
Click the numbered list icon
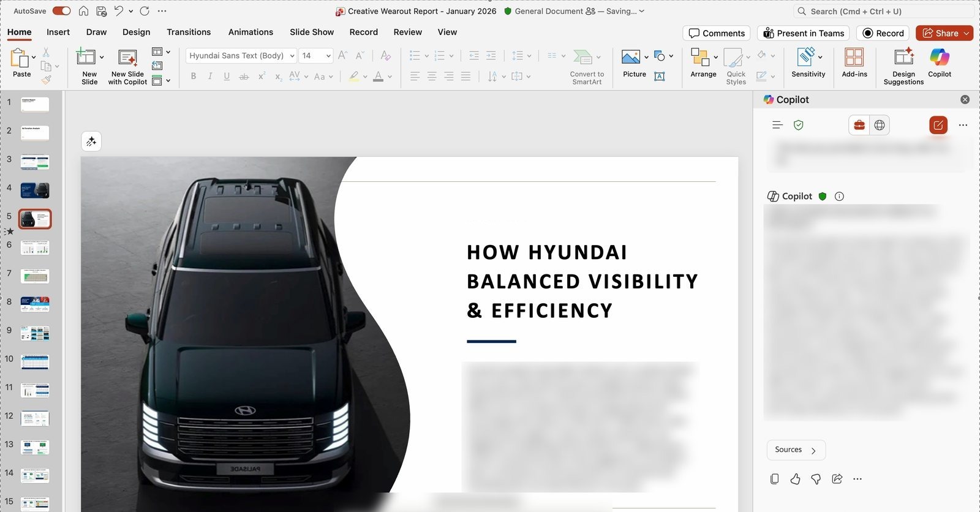click(439, 56)
